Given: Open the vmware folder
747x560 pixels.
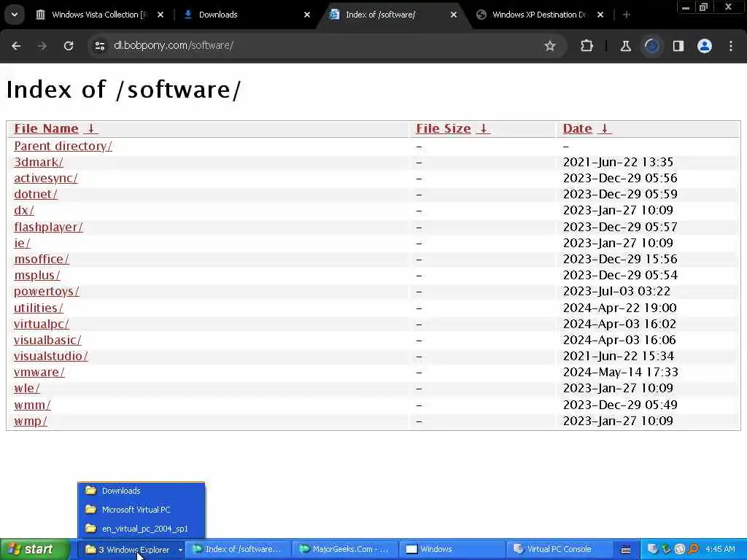Looking at the screenshot, I should [x=39, y=373].
